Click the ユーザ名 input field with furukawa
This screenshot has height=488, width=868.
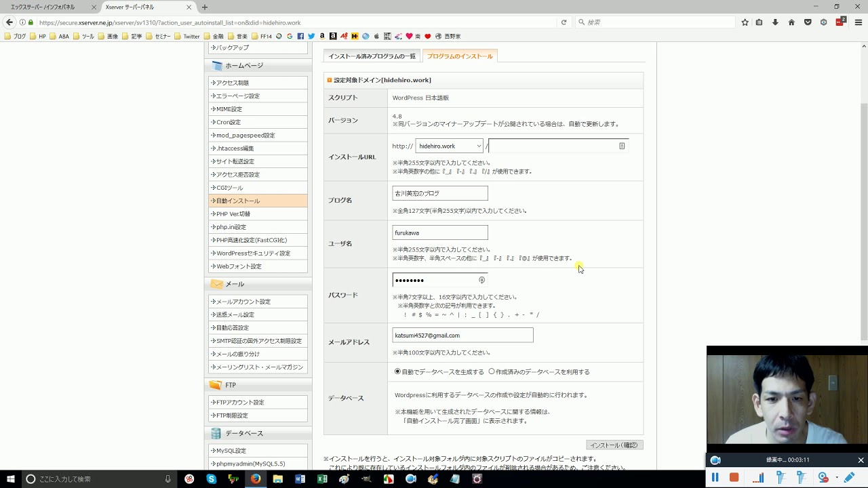(440, 232)
